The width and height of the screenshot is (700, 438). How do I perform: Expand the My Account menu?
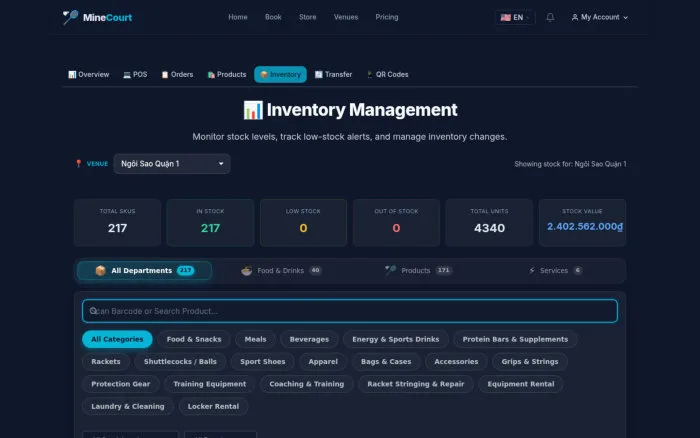point(600,17)
